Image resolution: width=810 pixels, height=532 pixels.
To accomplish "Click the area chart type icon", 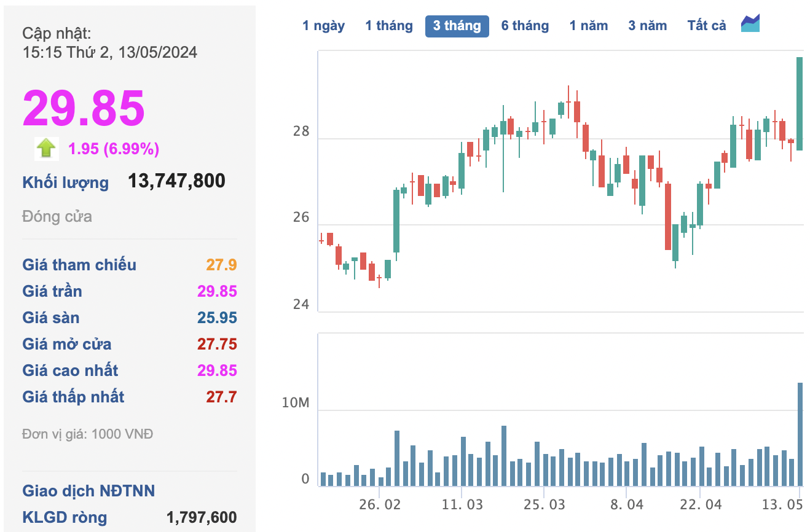I will tap(750, 25).
